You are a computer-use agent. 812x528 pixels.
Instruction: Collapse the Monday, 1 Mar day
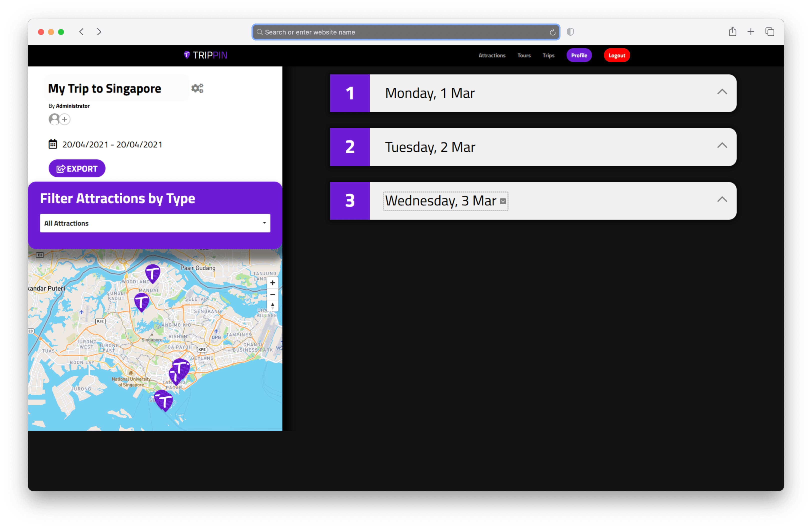(x=722, y=92)
